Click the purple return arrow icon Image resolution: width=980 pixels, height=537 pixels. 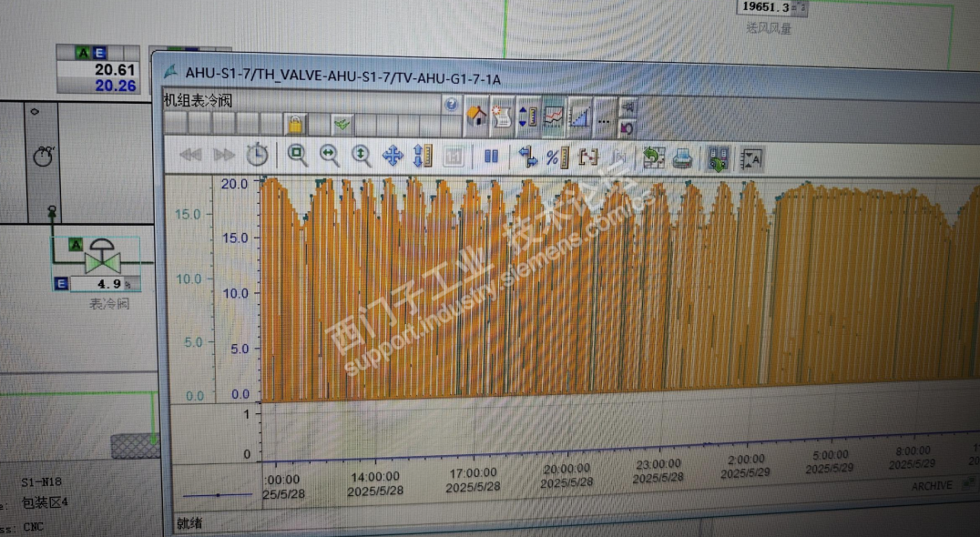click(627, 128)
